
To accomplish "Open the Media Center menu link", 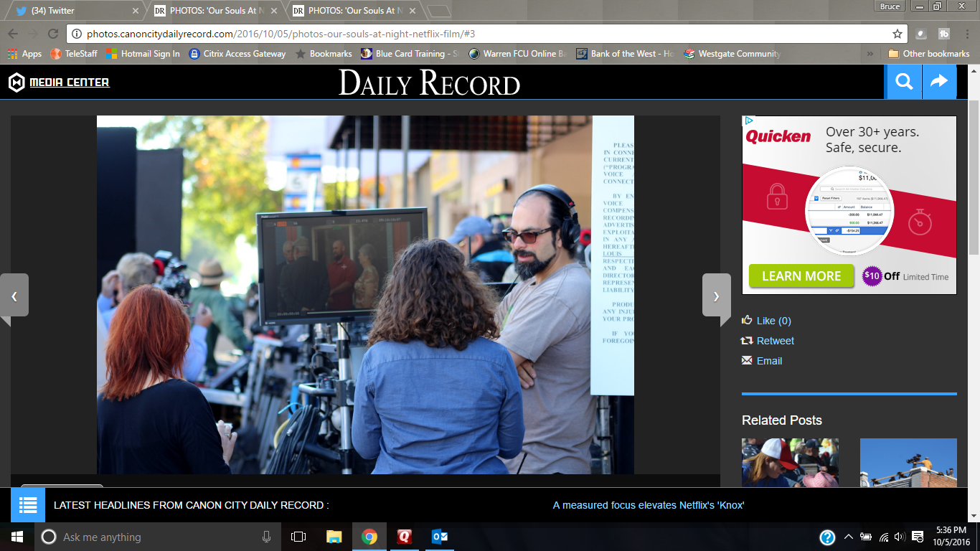I will tap(69, 83).
